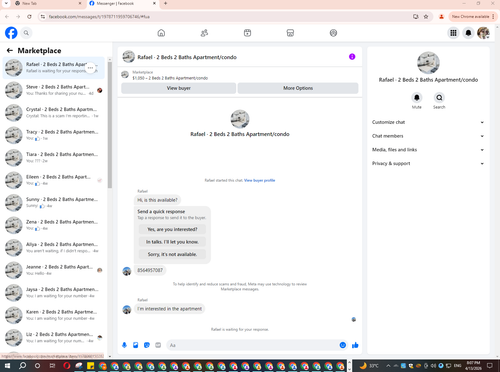Screen dimensions: 500x372
Task: Select the Messenger | Facebook tab
Action: pyautogui.click(x=122, y=3)
